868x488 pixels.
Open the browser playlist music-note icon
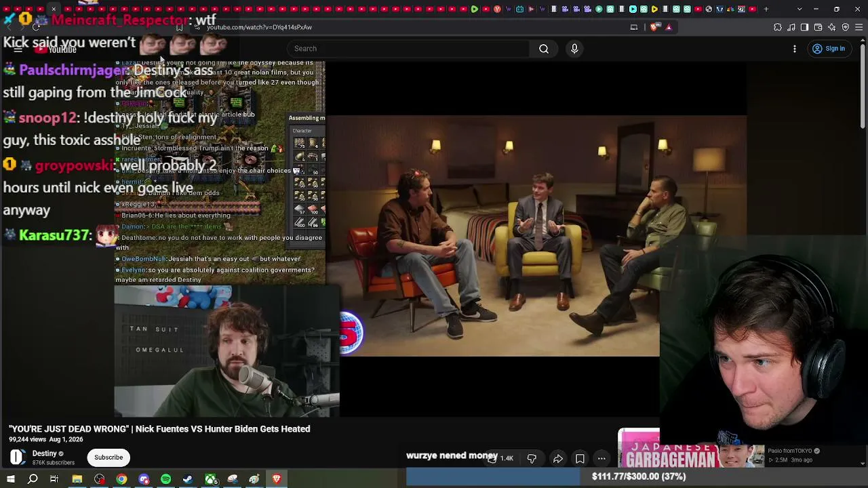[791, 27]
